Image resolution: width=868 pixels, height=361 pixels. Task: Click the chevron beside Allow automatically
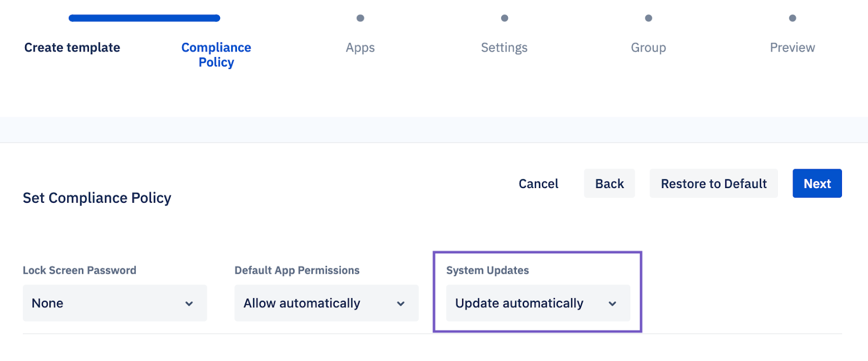pos(400,304)
